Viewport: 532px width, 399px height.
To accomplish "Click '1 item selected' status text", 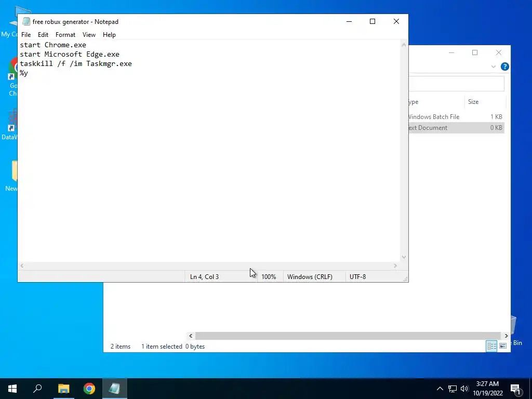I will (x=162, y=347).
